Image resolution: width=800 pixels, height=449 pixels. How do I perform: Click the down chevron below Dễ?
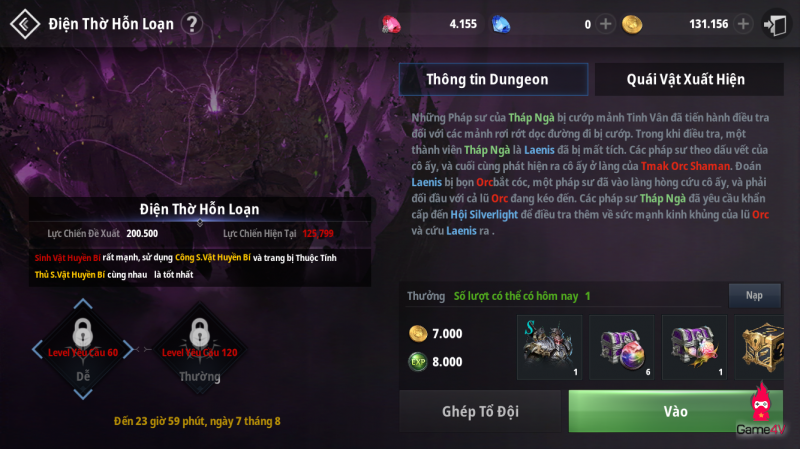click(x=83, y=394)
